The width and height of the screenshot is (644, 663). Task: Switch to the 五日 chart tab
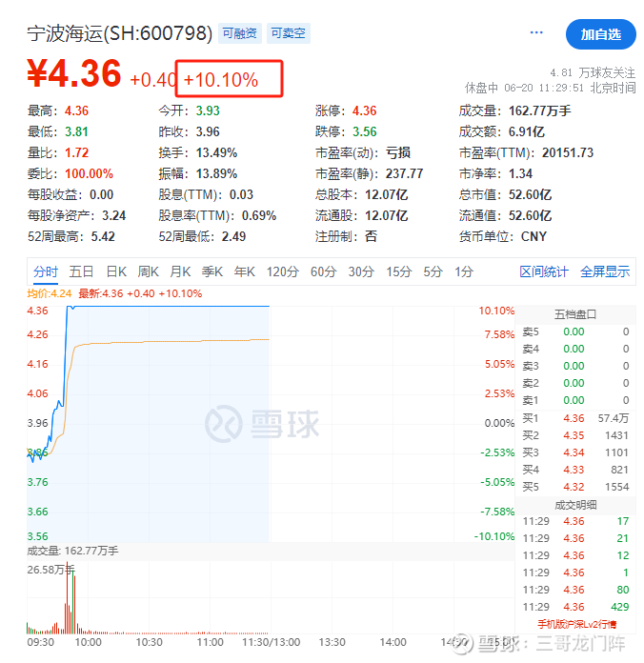click(x=81, y=271)
